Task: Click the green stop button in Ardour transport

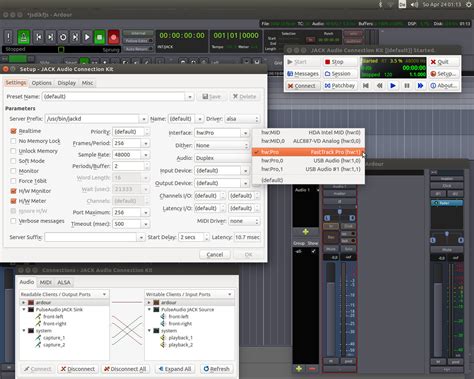Action: click(x=99, y=37)
